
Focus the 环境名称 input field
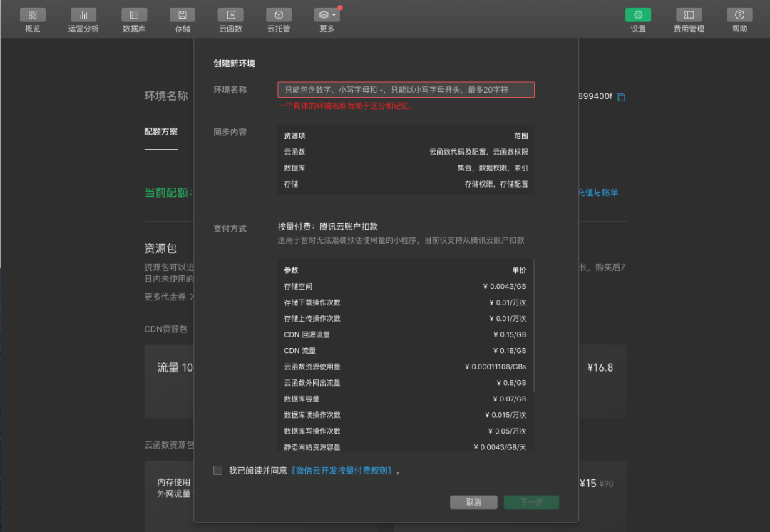[406, 90]
